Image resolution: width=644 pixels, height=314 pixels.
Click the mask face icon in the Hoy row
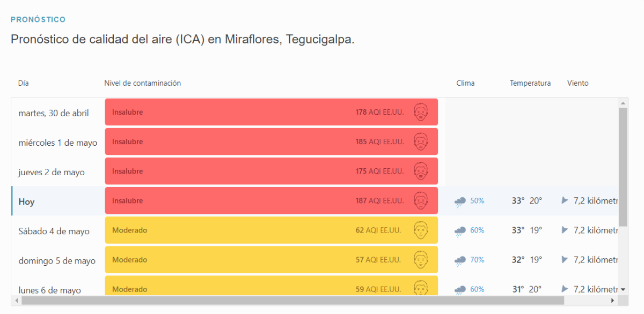[421, 201]
